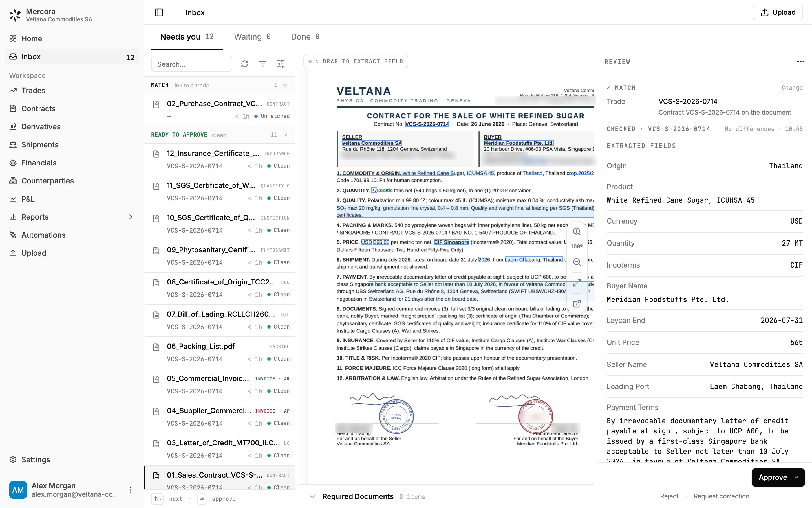
Task: Open the 04_Supplier_Commerci AP invoice
Action: pyautogui.click(x=220, y=417)
